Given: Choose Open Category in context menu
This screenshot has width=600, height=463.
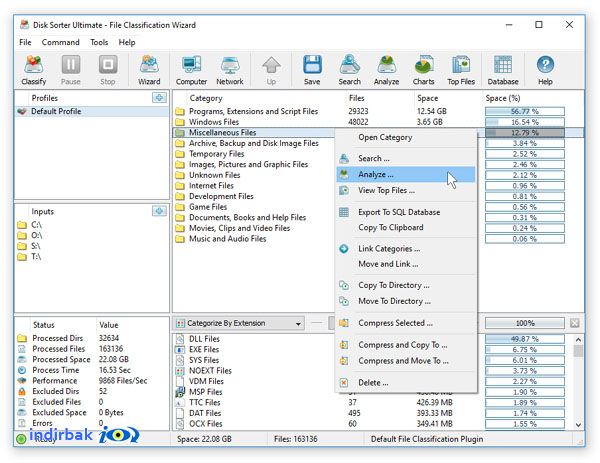Looking at the screenshot, I should (406, 137).
